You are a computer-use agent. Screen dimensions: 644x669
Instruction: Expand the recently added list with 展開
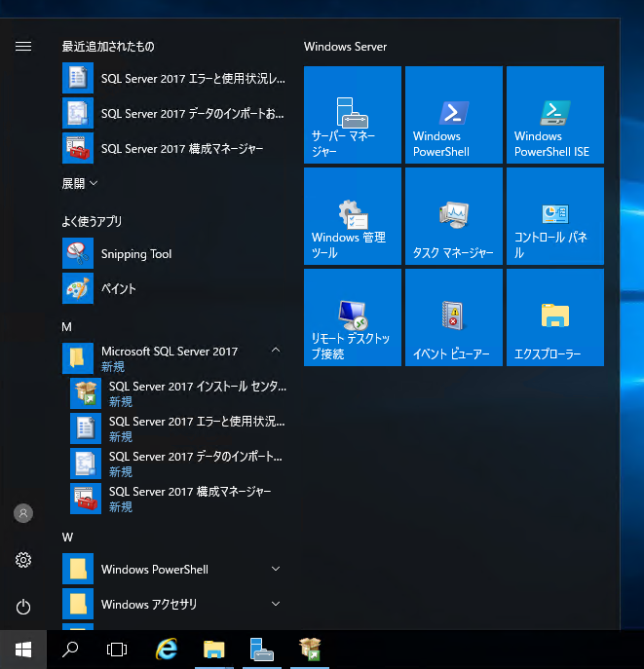80,183
